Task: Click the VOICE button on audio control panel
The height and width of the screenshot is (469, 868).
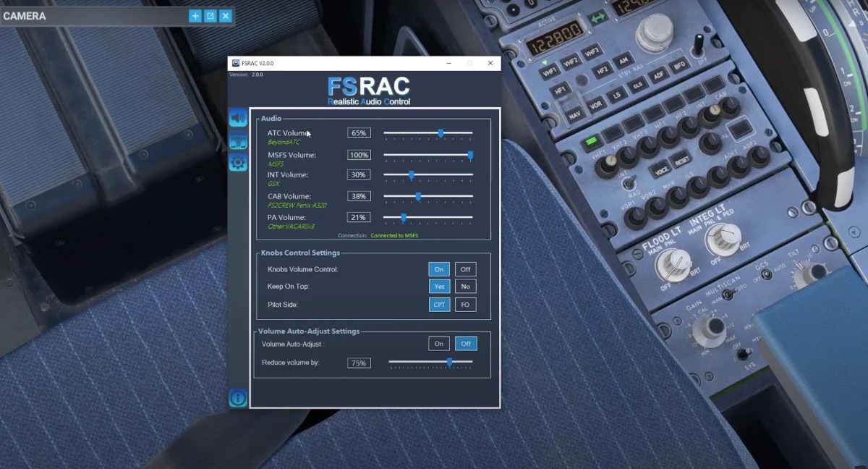Action: click(661, 170)
